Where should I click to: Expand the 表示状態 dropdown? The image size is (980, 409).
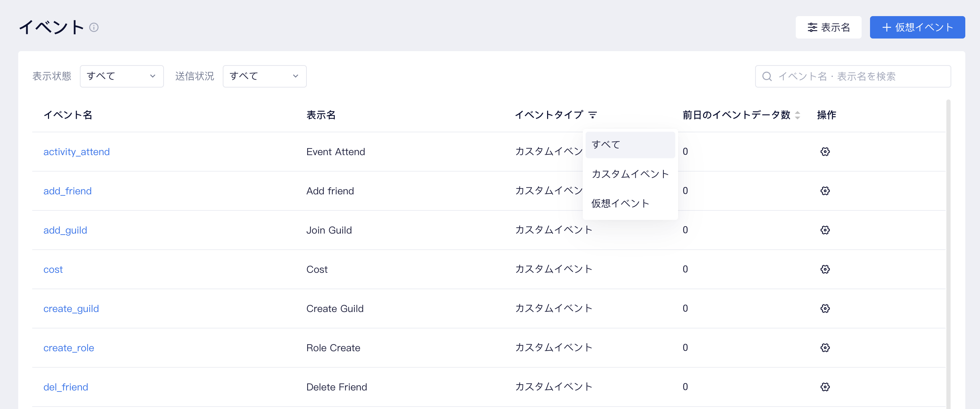[122, 76]
